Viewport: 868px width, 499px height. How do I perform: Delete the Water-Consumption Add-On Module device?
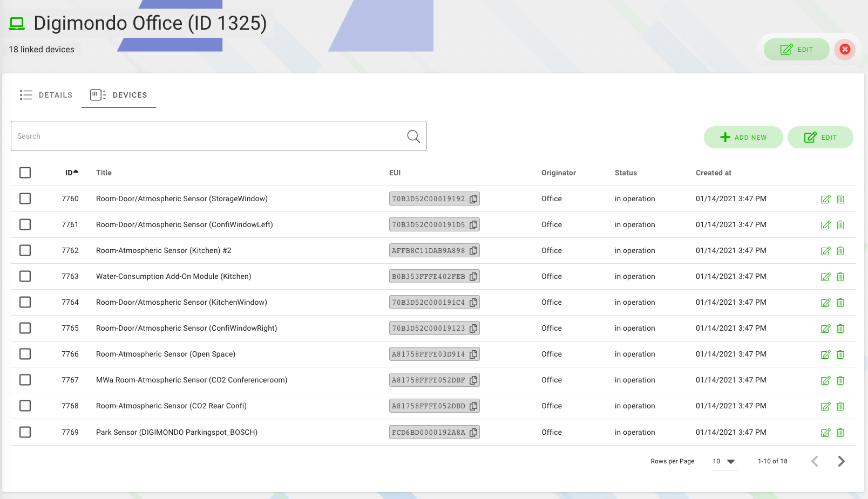pyautogui.click(x=840, y=276)
